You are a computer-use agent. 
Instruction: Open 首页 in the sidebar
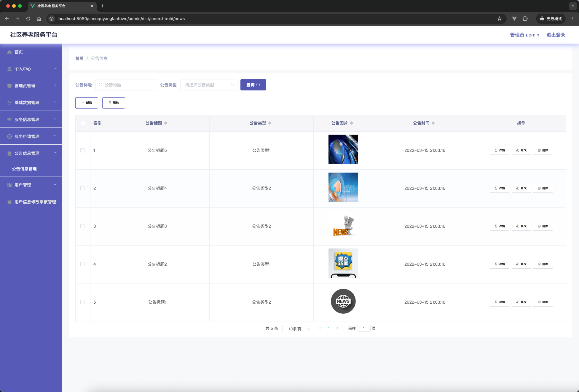(31, 52)
